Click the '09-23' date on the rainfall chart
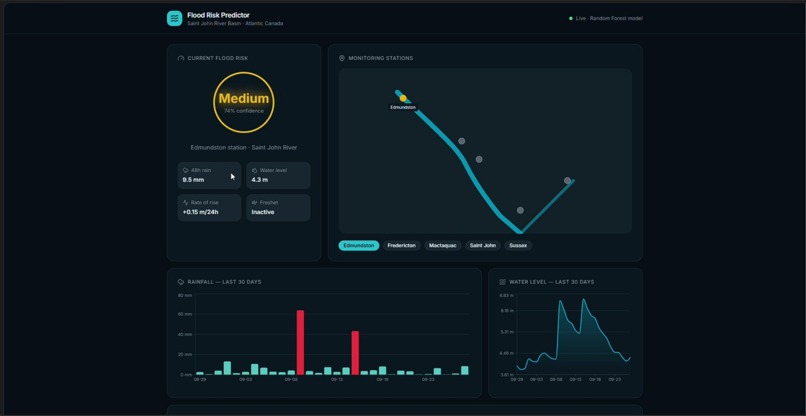Image resolution: width=806 pixels, height=416 pixels. click(x=428, y=379)
